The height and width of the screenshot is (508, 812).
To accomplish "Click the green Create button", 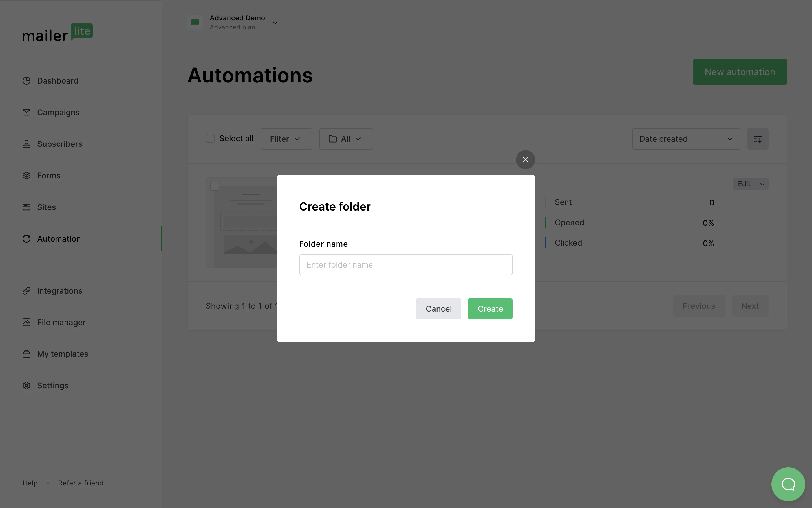I will point(490,309).
